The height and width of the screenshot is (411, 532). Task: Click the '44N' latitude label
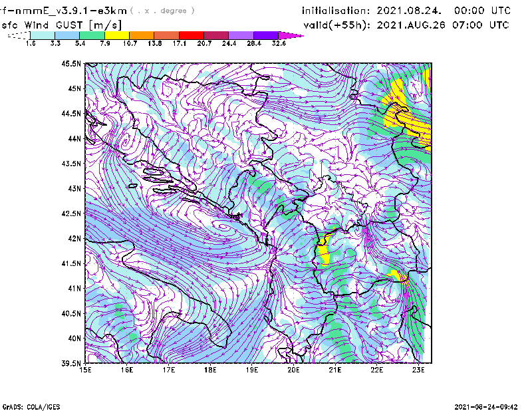tap(74, 138)
